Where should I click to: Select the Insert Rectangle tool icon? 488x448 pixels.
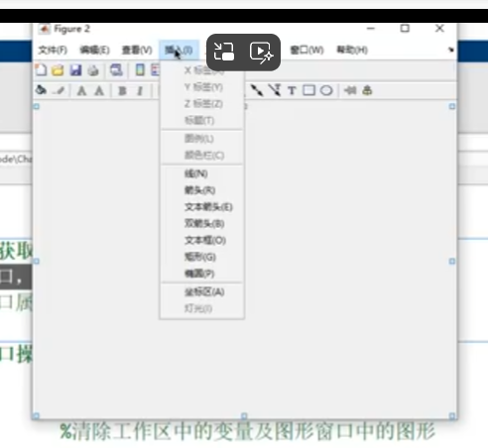pos(308,90)
